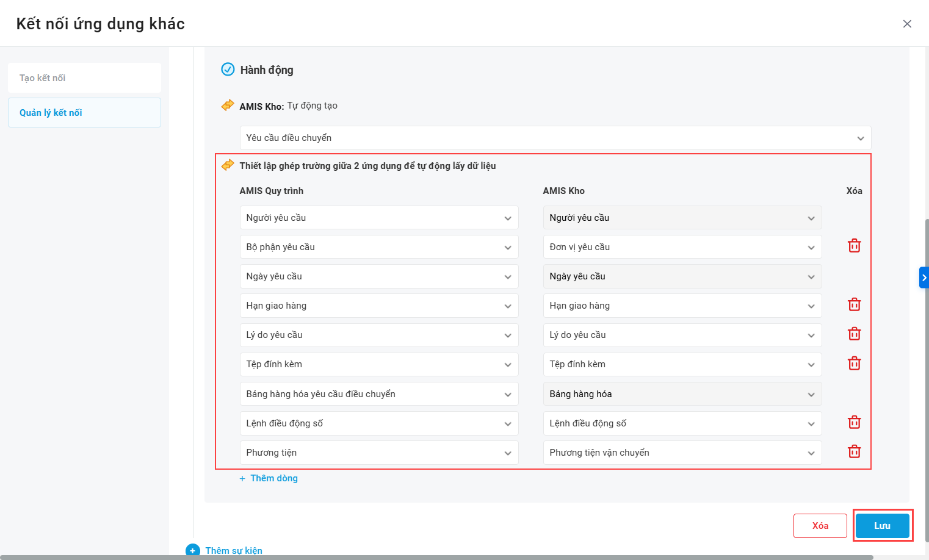Delete the Đơn vị yêu cầu mapping row
This screenshot has height=560, width=929.
pos(854,246)
